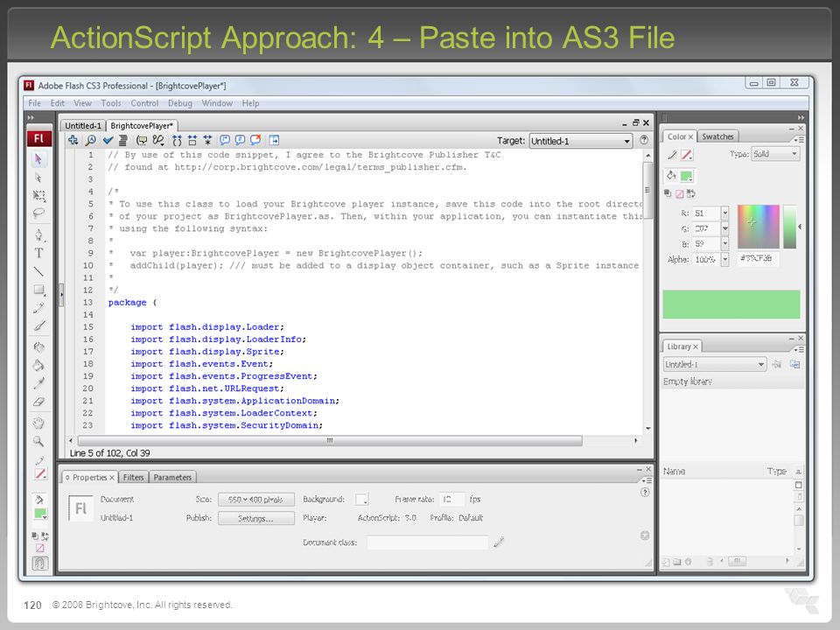Click Collapse between braces icon
This screenshot has width=840, height=630.
click(x=177, y=140)
